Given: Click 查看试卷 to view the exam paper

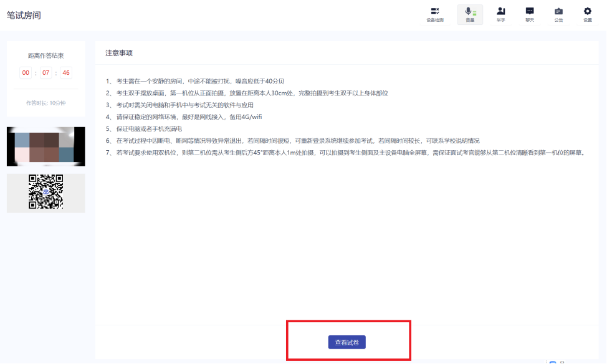Looking at the screenshot, I should (x=347, y=342).
